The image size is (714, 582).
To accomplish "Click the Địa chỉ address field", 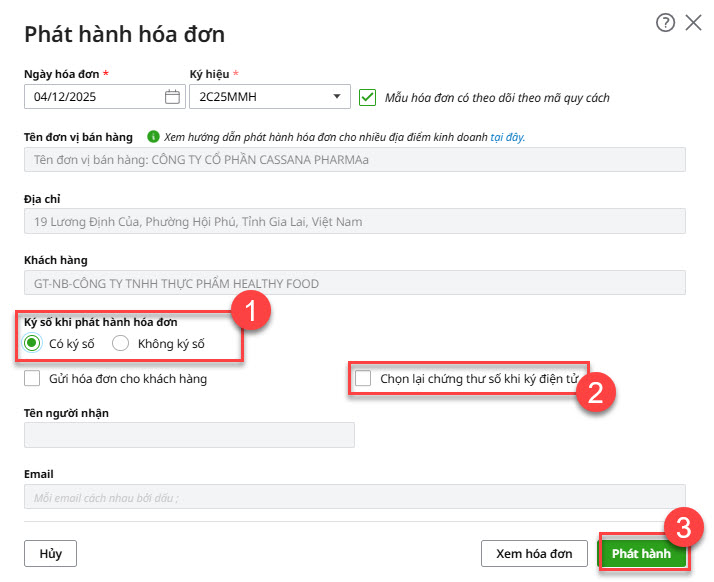I will (x=354, y=222).
